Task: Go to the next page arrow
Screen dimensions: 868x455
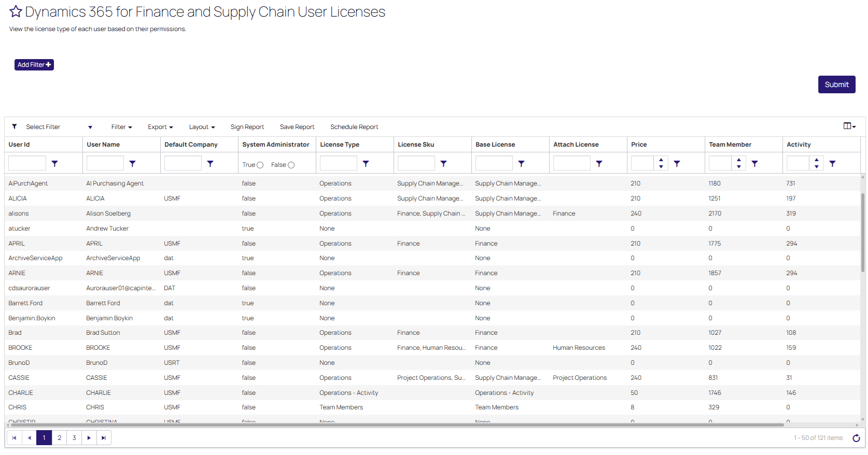Action: pos(89,438)
